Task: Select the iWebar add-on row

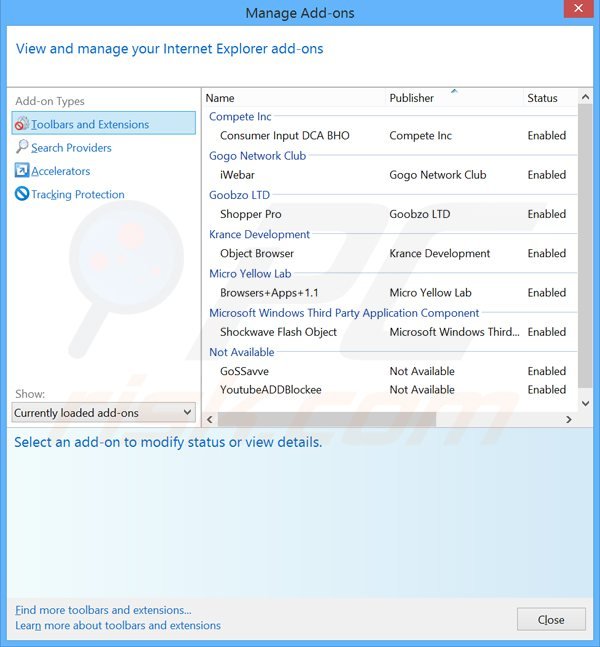Action: point(390,175)
